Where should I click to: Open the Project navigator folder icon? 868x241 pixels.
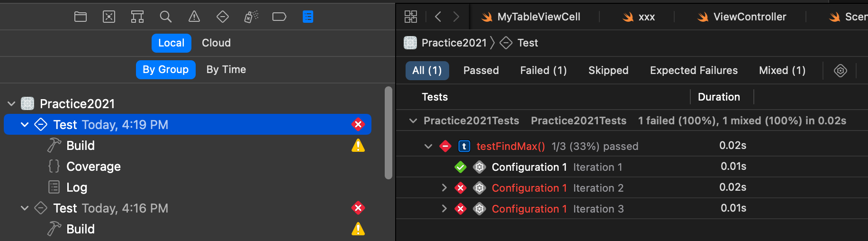[81, 17]
